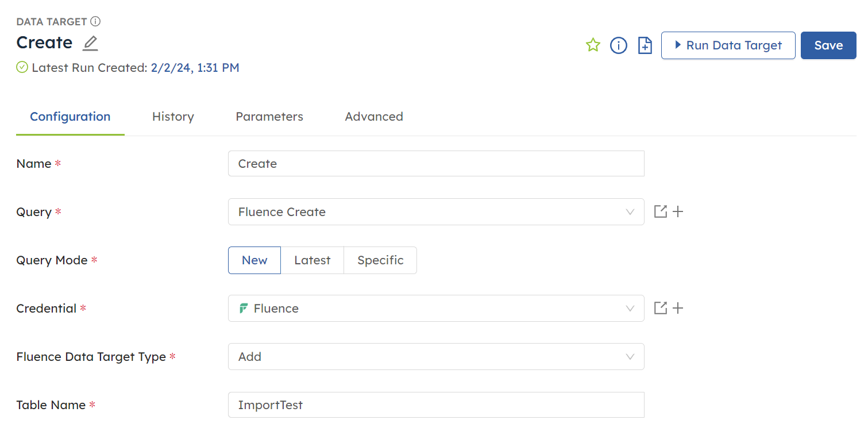Open the Parameters tab

pyautogui.click(x=269, y=117)
